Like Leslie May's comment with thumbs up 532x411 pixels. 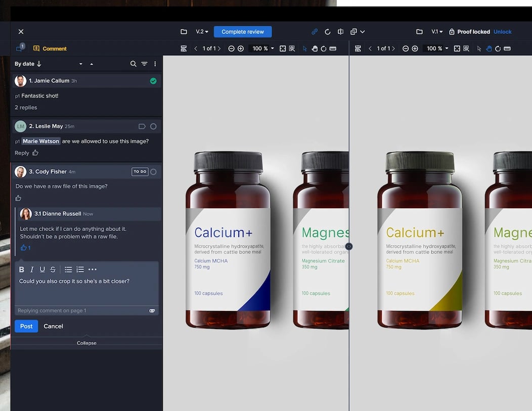point(35,153)
